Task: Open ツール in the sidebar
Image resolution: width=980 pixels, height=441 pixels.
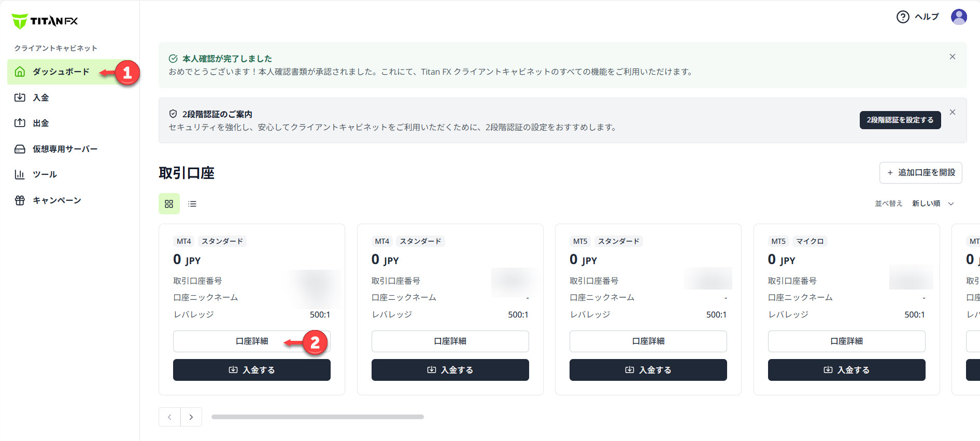Action: [x=45, y=174]
